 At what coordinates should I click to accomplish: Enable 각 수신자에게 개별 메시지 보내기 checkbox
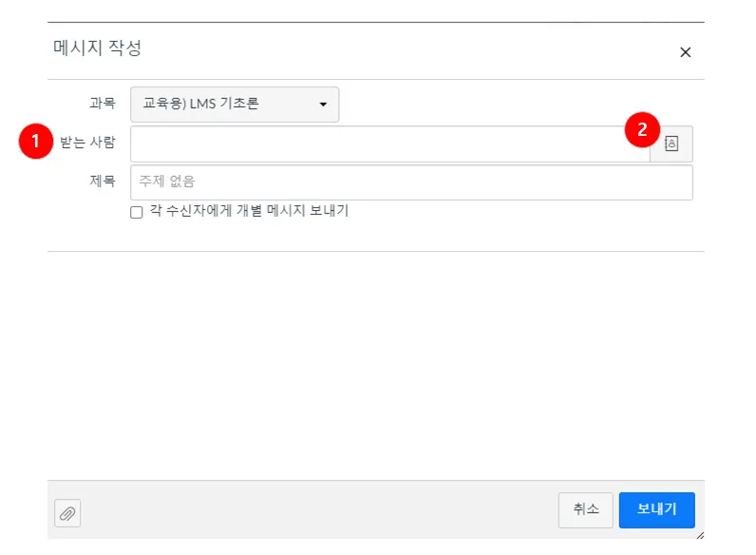(x=137, y=213)
